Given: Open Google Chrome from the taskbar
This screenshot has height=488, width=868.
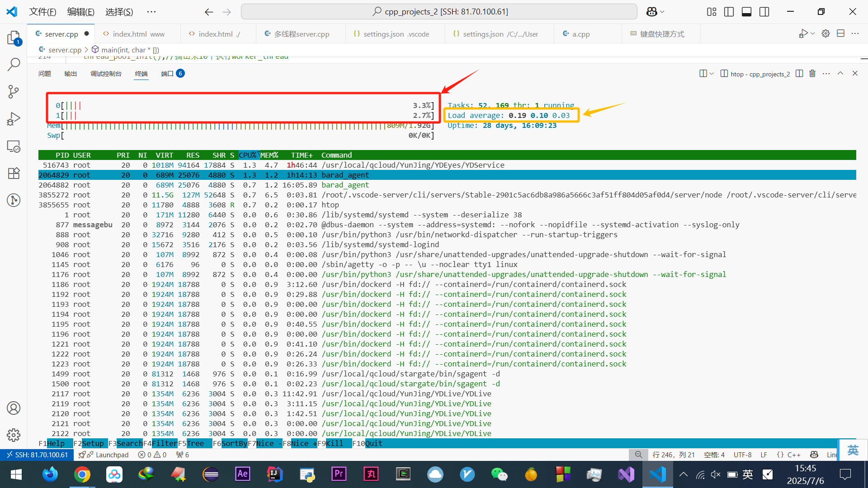Looking at the screenshot, I should coord(82,474).
